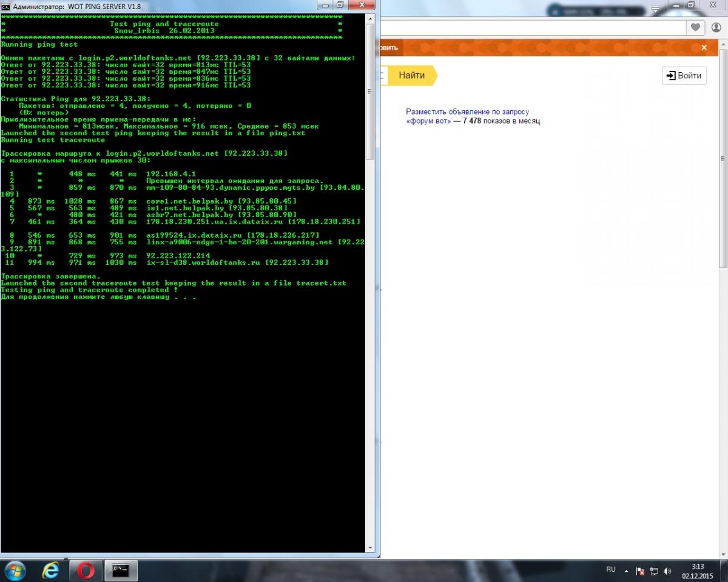Click the heart bookmark icon in browser
728x582 pixels.
click(x=695, y=27)
